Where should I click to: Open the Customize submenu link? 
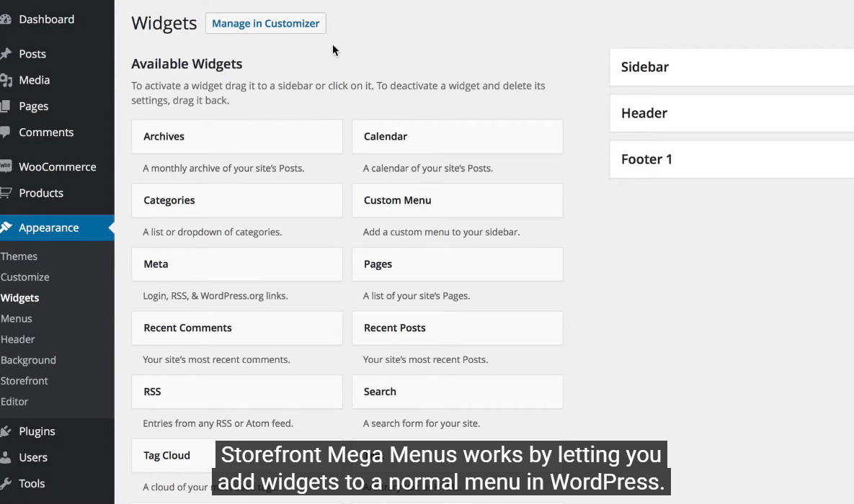[x=25, y=277]
